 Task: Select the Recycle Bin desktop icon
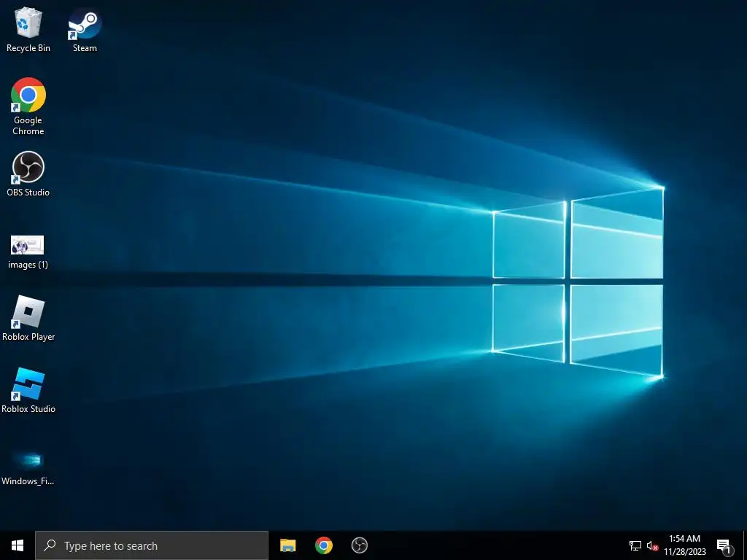click(28, 29)
